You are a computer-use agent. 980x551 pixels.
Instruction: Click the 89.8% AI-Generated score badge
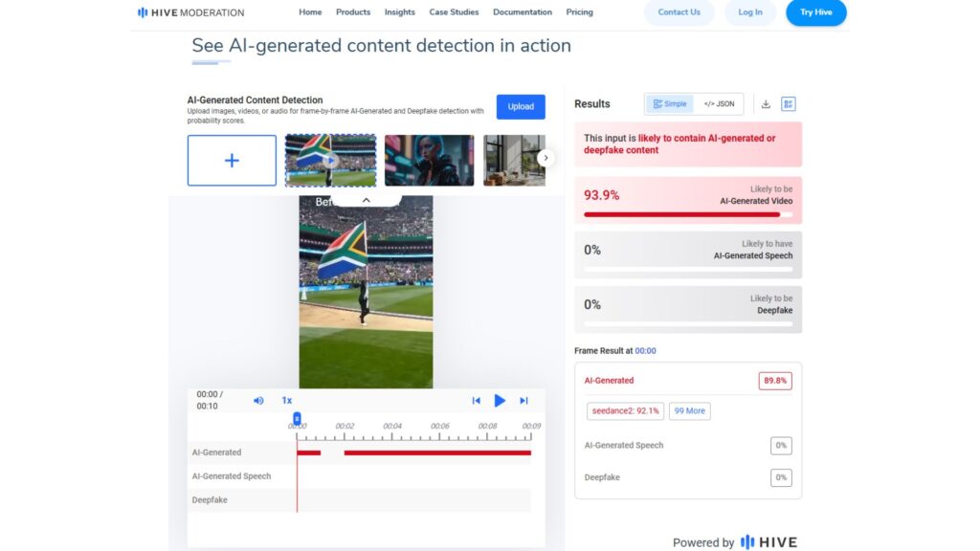click(775, 381)
